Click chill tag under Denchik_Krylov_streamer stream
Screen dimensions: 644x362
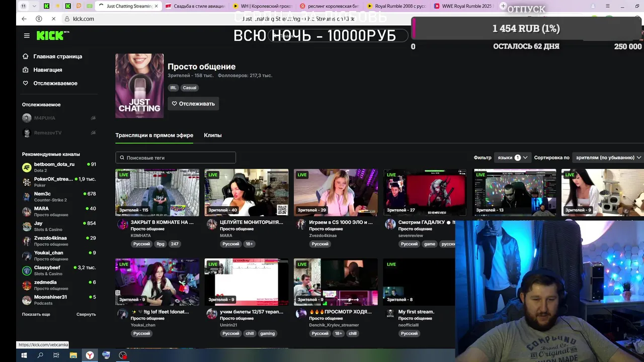click(x=353, y=333)
